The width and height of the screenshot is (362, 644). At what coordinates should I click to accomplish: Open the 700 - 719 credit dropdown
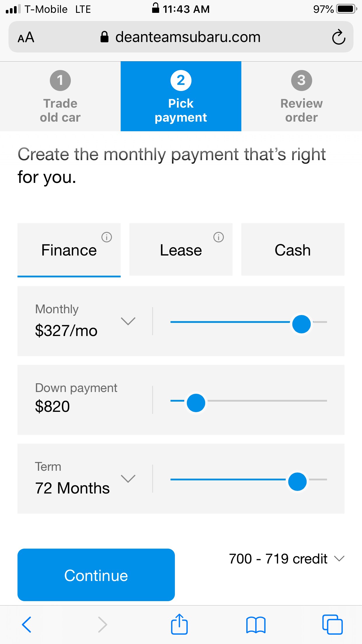tap(287, 559)
